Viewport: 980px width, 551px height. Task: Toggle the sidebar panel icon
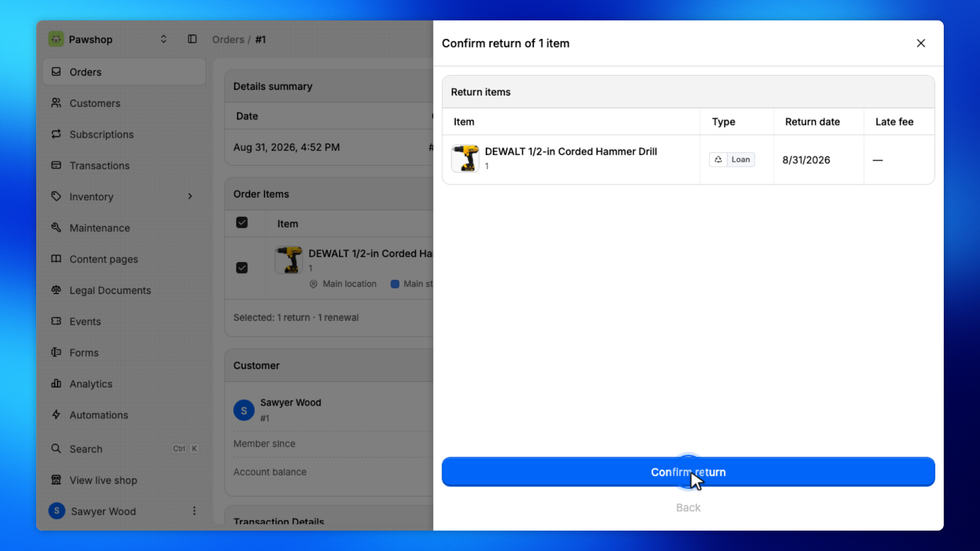click(192, 39)
